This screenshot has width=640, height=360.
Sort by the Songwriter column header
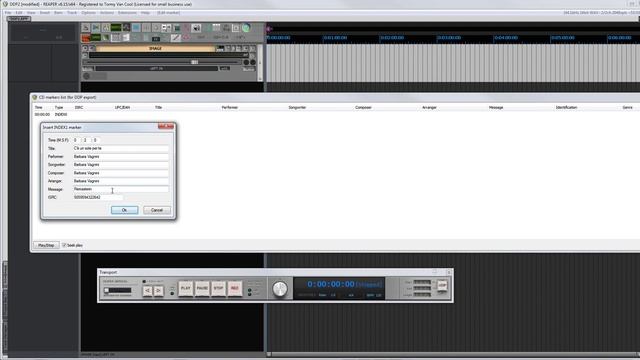[x=297, y=107]
